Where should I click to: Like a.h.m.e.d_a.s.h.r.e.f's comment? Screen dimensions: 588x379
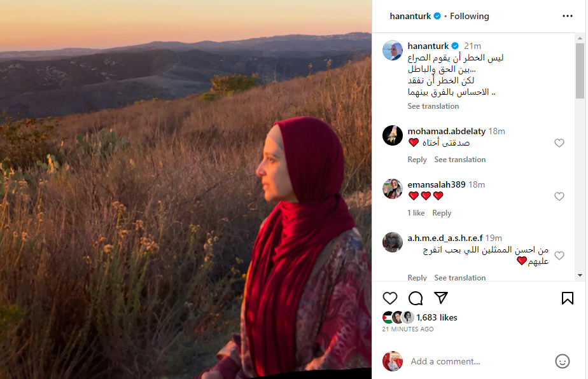[559, 256]
